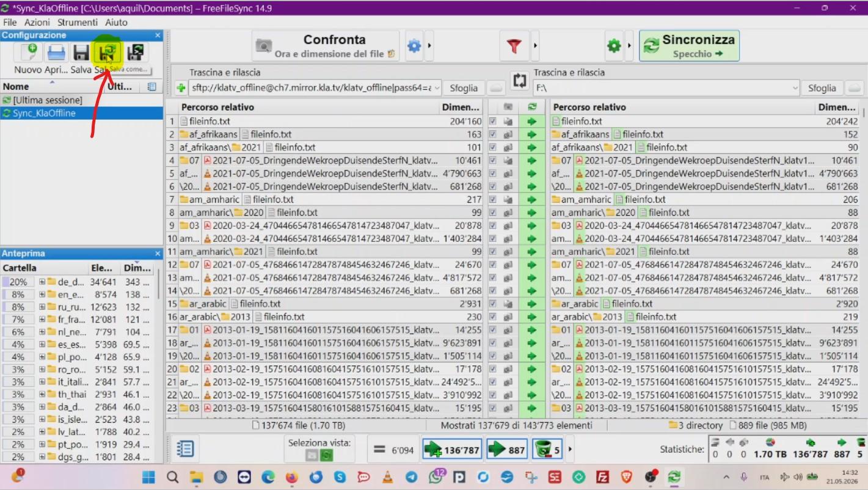Save as batch job icon
The image size is (868, 490).
tap(135, 53)
